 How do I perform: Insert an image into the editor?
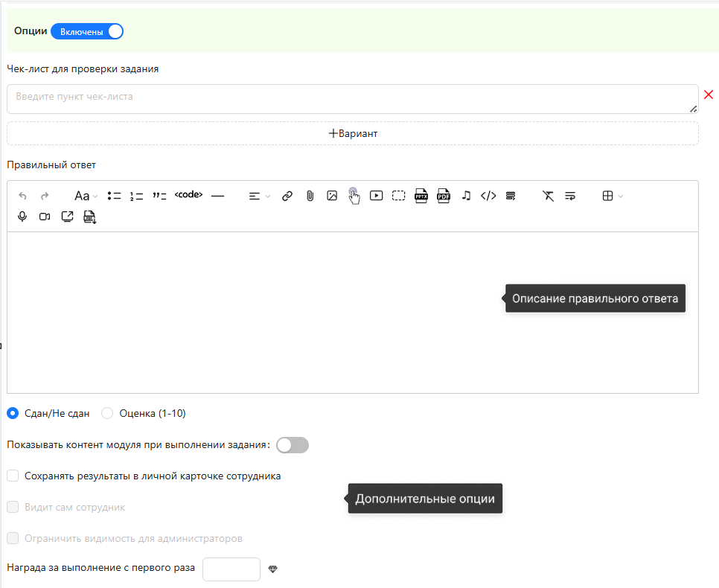[332, 196]
